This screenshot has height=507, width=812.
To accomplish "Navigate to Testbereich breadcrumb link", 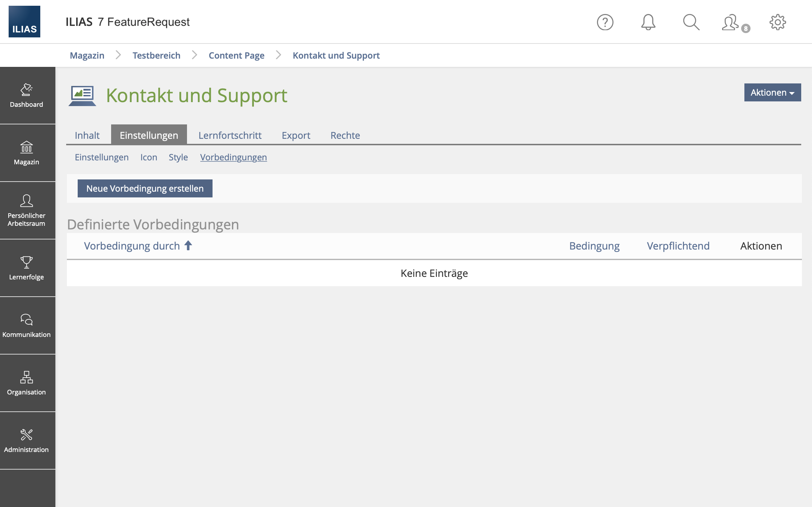I will [x=156, y=55].
